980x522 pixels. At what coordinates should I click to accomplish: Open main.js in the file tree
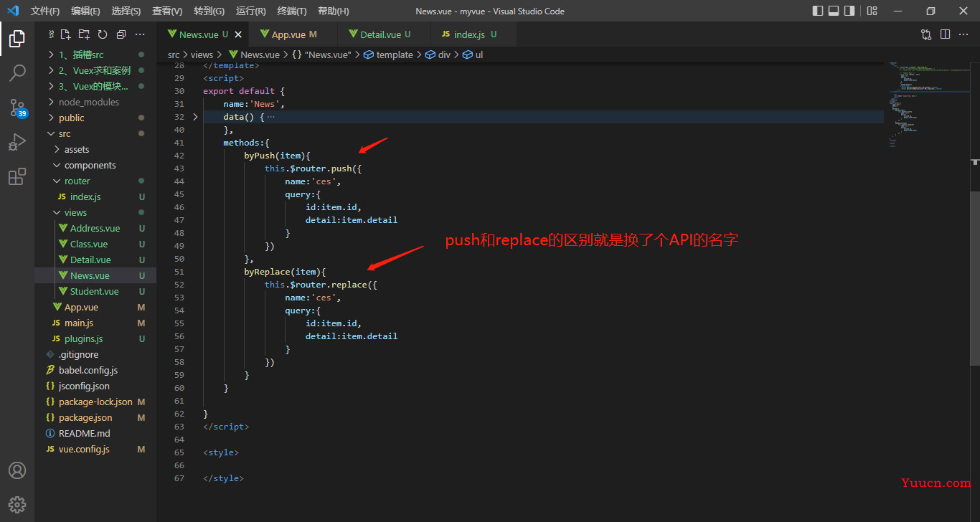coord(95,323)
